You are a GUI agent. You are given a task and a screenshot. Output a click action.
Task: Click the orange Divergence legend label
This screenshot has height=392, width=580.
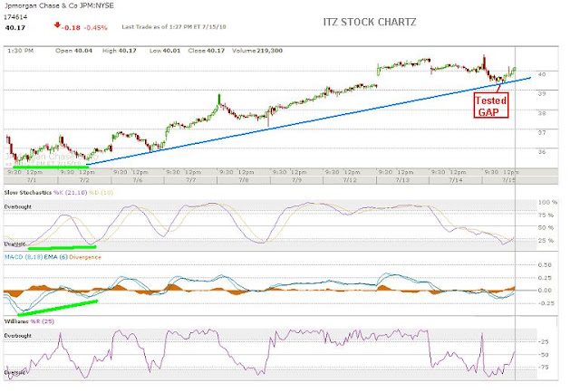[85, 257]
